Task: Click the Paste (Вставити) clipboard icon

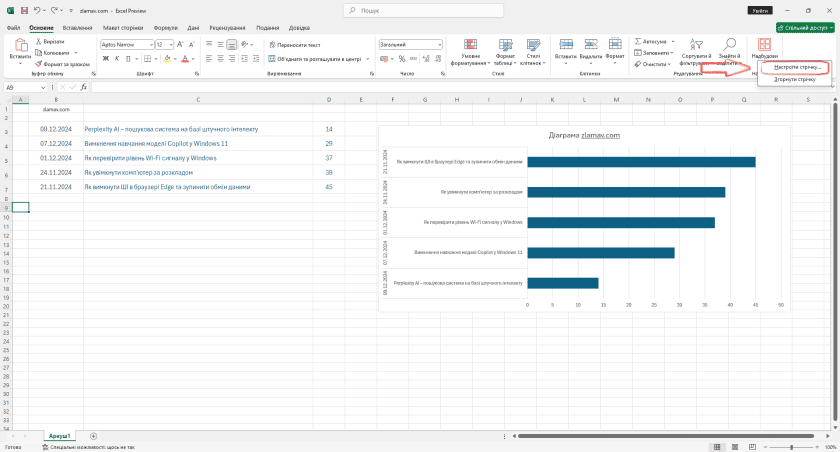Action: pyautogui.click(x=20, y=46)
